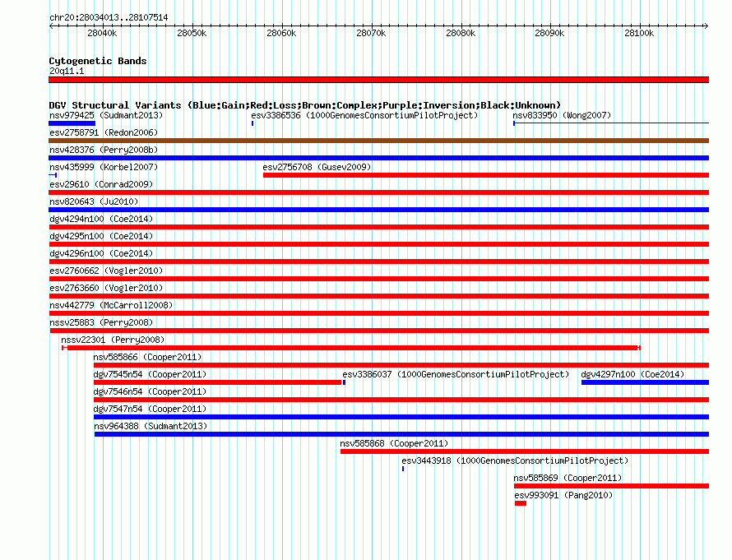Click nsv435999 (Korbel2007) label
This screenshot has width=732, height=560.
coord(104,167)
